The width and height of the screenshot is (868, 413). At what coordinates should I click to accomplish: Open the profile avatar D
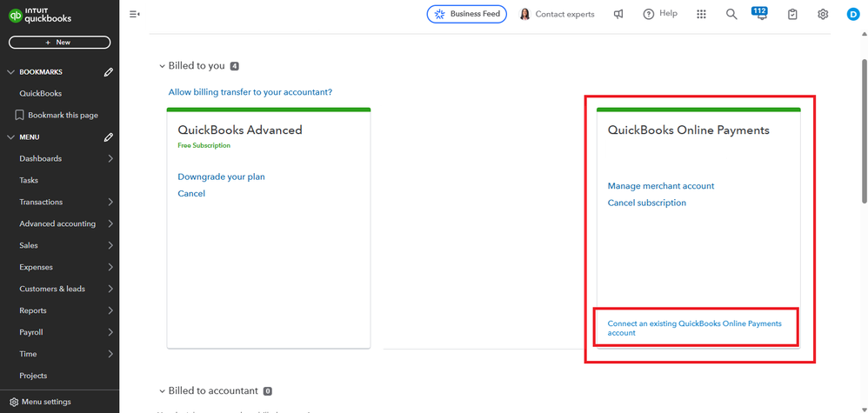tap(852, 15)
